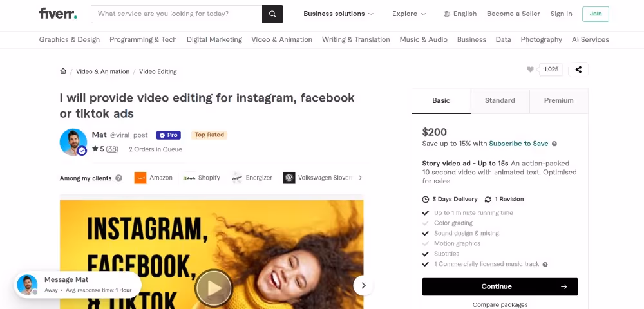Focus the service search input field

coord(176,14)
